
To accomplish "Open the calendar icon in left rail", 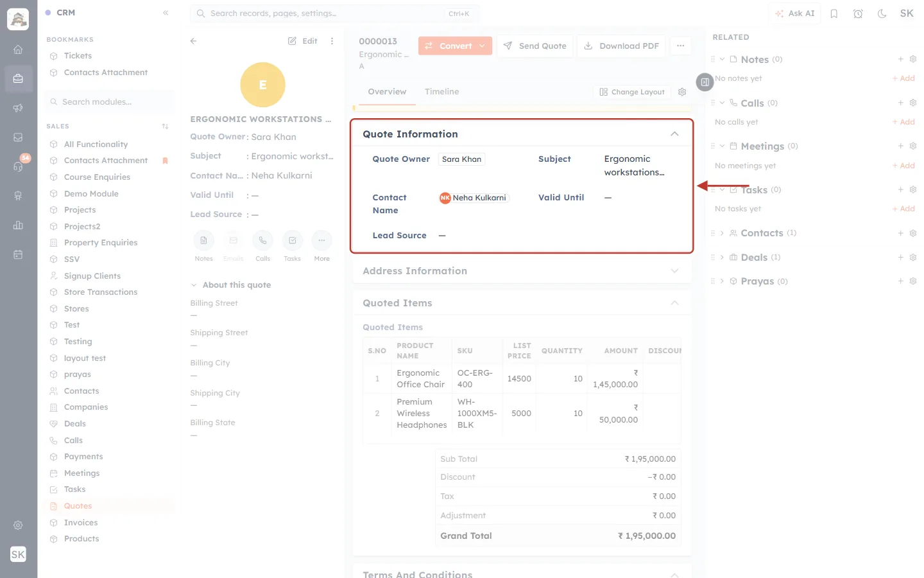I will pos(18,254).
